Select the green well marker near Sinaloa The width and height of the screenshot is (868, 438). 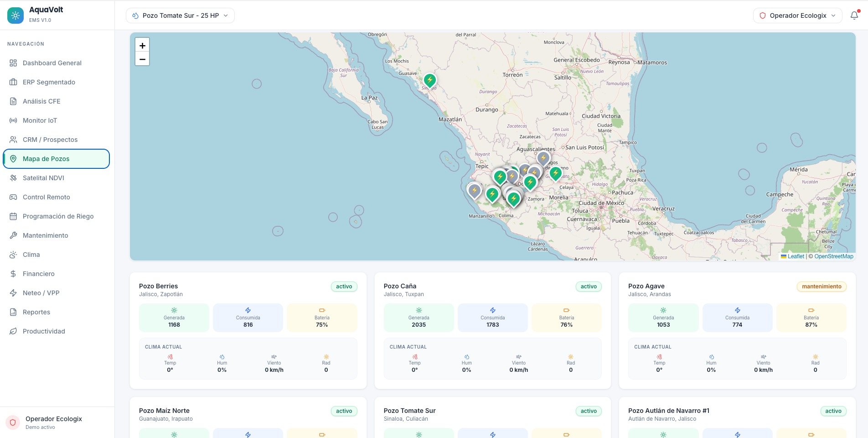[429, 81]
